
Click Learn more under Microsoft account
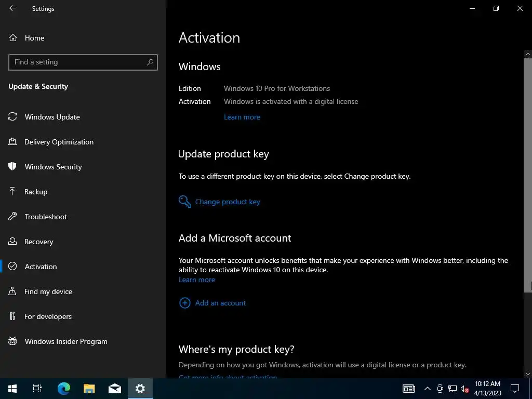[197, 280]
